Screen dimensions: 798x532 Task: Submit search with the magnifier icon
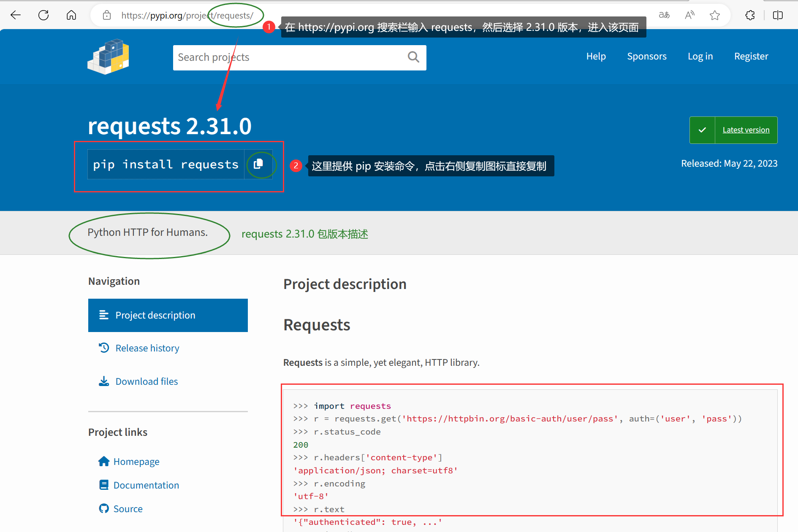pos(414,57)
